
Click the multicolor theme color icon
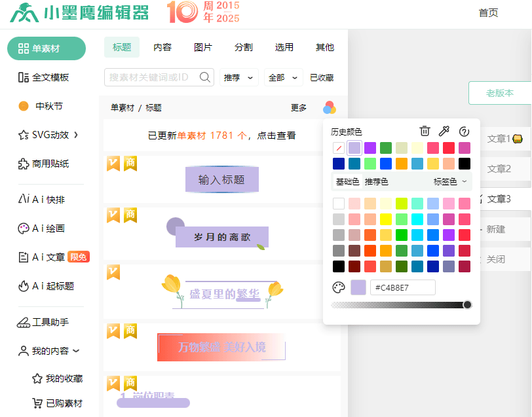330,108
